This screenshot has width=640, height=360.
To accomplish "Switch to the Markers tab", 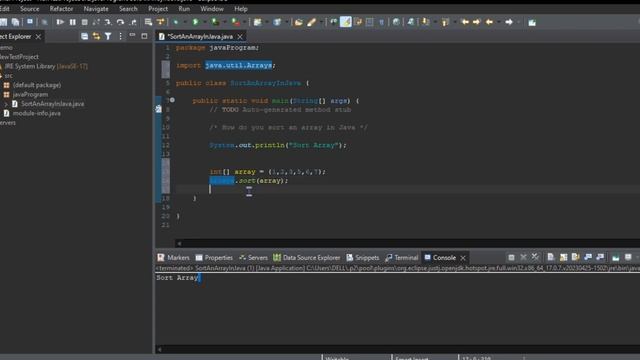I will coord(173,258).
